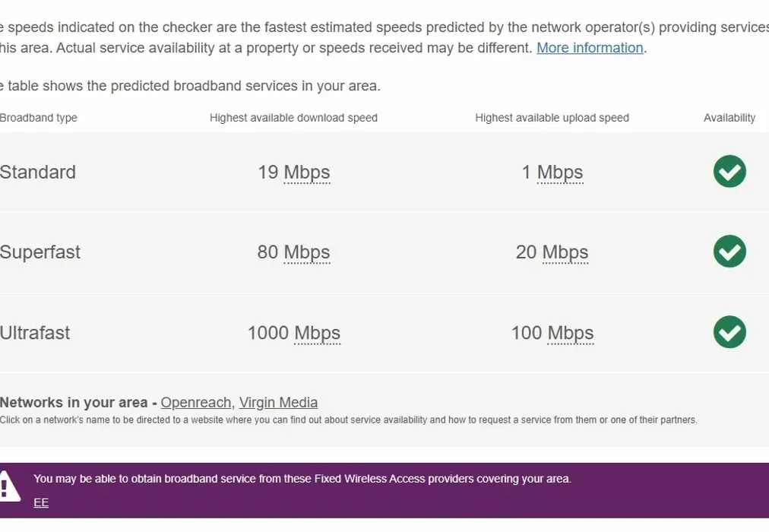Open the More information link

590,47
